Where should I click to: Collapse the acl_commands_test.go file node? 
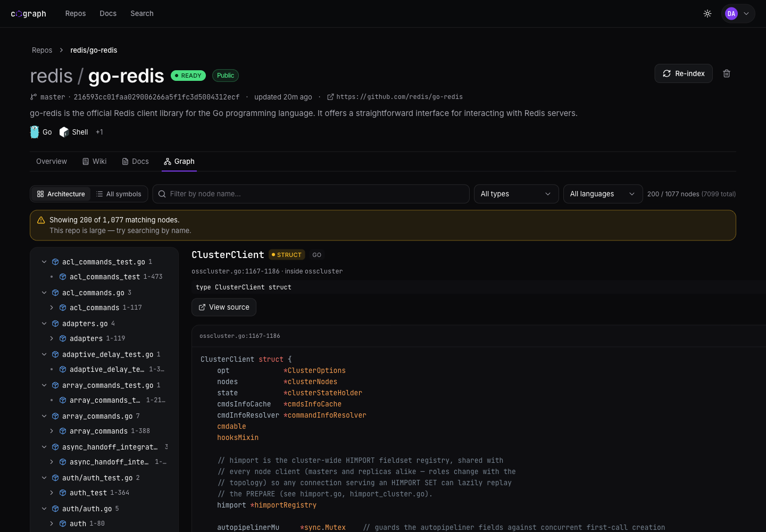(x=44, y=262)
